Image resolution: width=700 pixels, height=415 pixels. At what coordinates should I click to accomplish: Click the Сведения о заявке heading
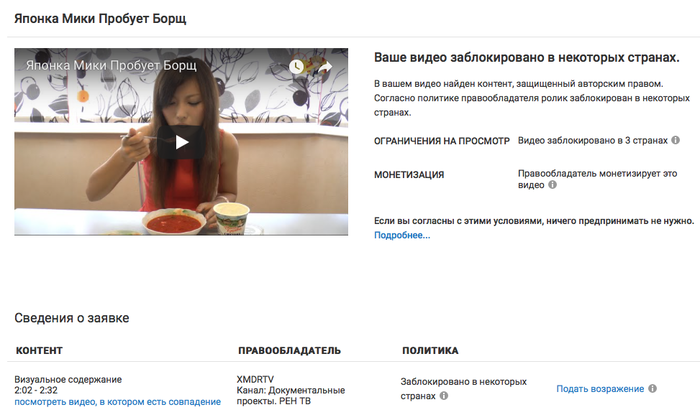click(72, 318)
